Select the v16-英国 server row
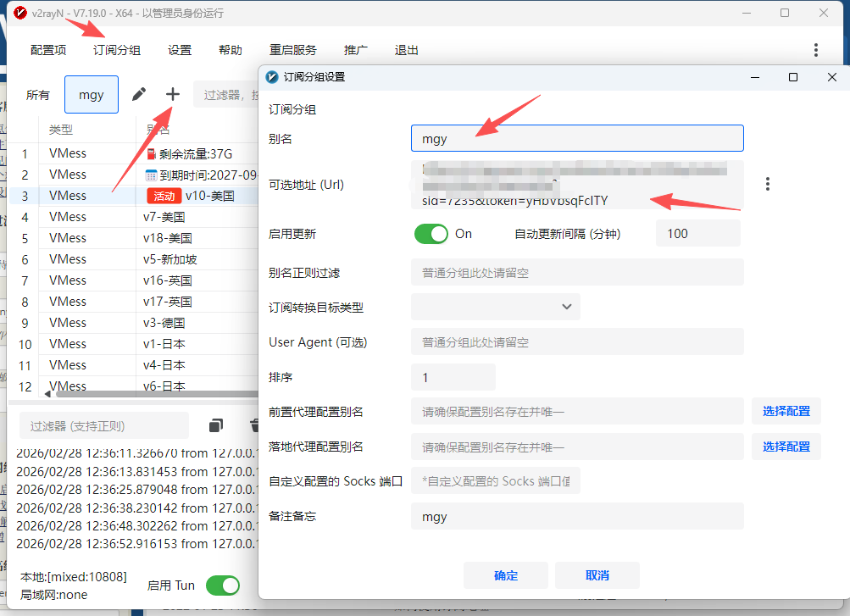Image resolution: width=850 pixels, height=616 pixels. [x=133, y=280]
